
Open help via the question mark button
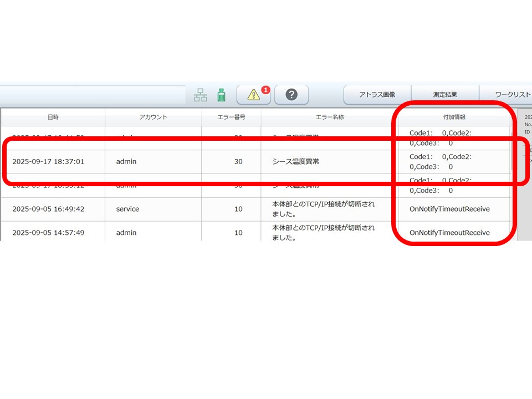pyautogui.click(x=291, y=95)
